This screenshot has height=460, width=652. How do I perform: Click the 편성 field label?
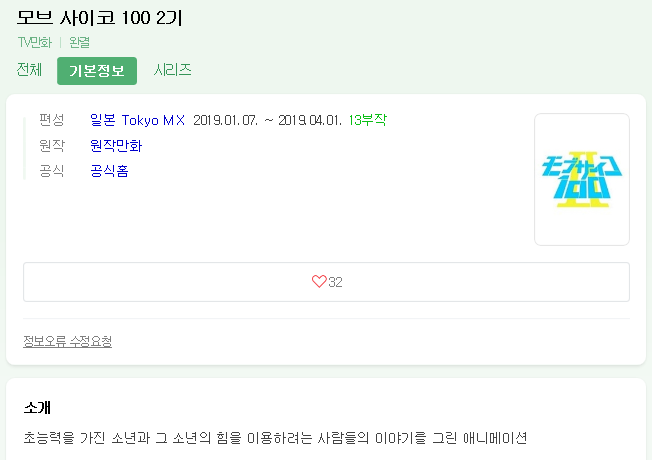pyautogui.click(x=51, y=120)
